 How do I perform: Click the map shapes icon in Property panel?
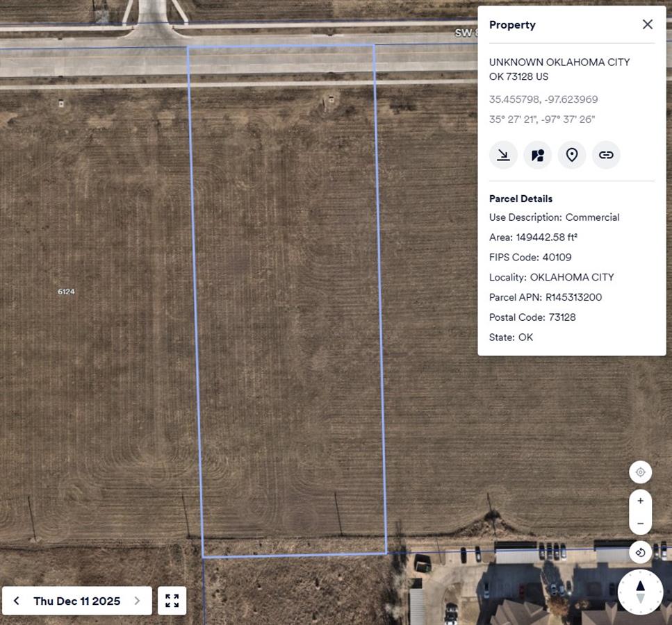[537, 155]
